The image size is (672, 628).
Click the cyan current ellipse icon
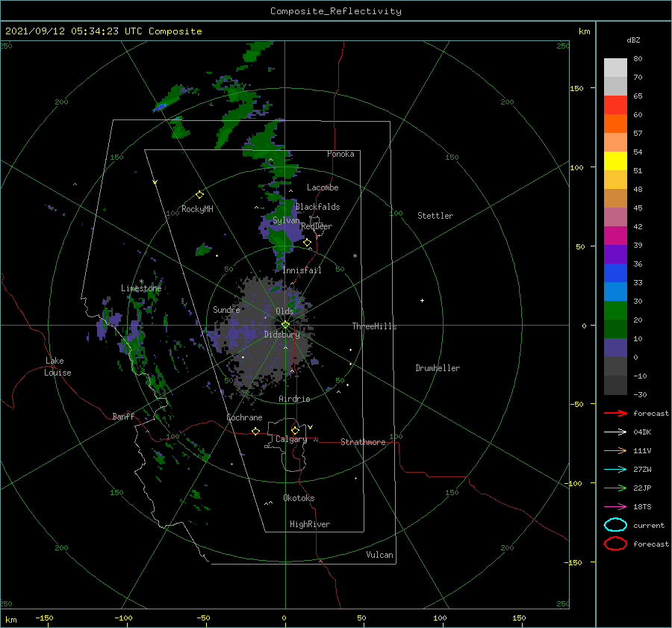point(615,525)
